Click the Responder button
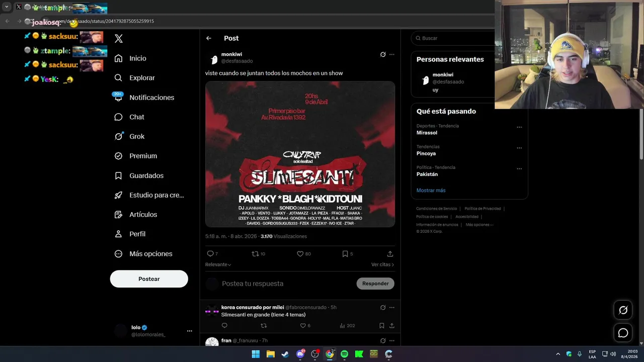644x362 pixels. [375, 284]
